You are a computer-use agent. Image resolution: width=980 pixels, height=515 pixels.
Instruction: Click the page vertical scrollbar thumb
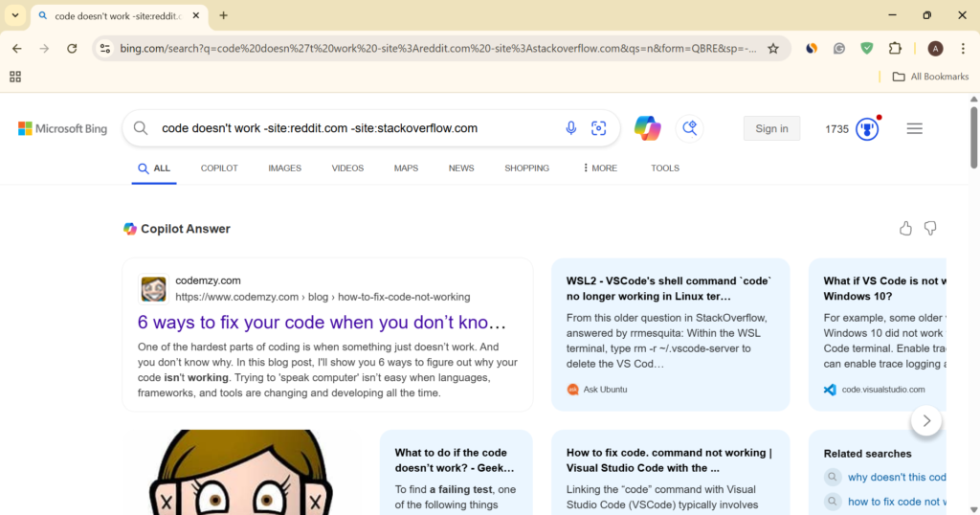(x=973, y=138)
